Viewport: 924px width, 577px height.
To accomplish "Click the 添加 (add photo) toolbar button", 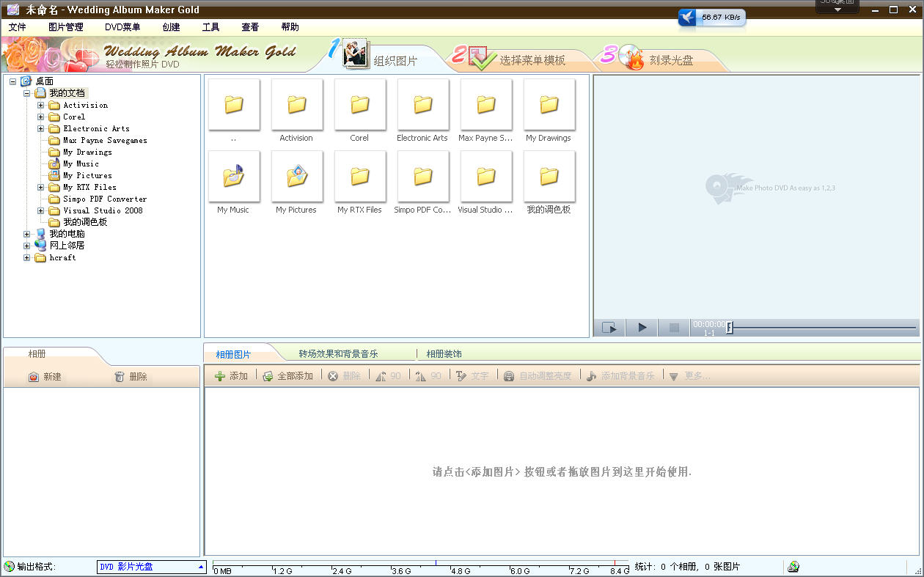I will point(231,376).
